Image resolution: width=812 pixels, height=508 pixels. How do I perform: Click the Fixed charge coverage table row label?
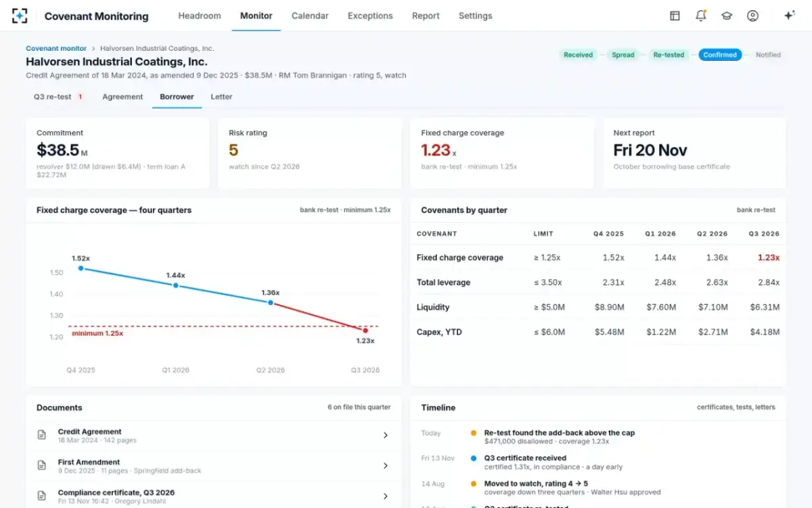click(x=460, y=257)
